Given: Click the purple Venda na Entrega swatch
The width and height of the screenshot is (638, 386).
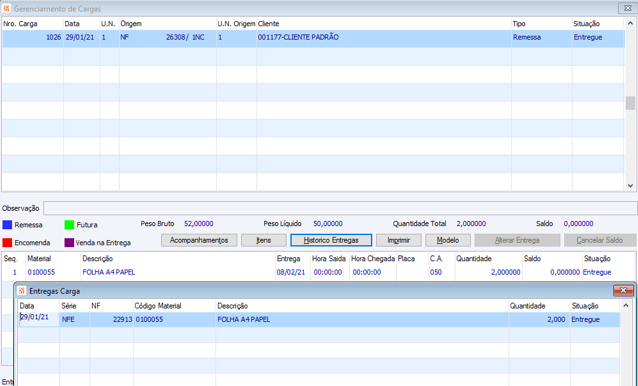Looking at the screenshot, I should (69, 242).
